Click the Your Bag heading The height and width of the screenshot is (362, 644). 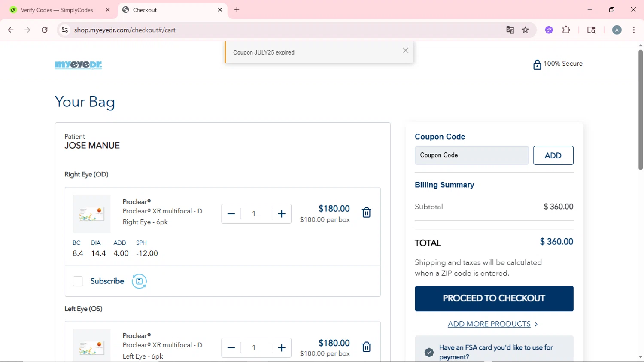[x=85, y=102]
